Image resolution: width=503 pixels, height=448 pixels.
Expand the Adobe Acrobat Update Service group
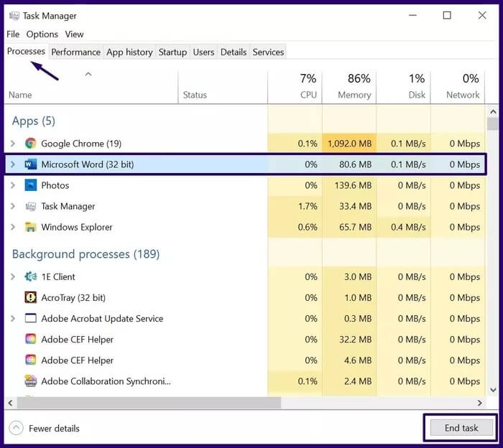click(13, 318)
